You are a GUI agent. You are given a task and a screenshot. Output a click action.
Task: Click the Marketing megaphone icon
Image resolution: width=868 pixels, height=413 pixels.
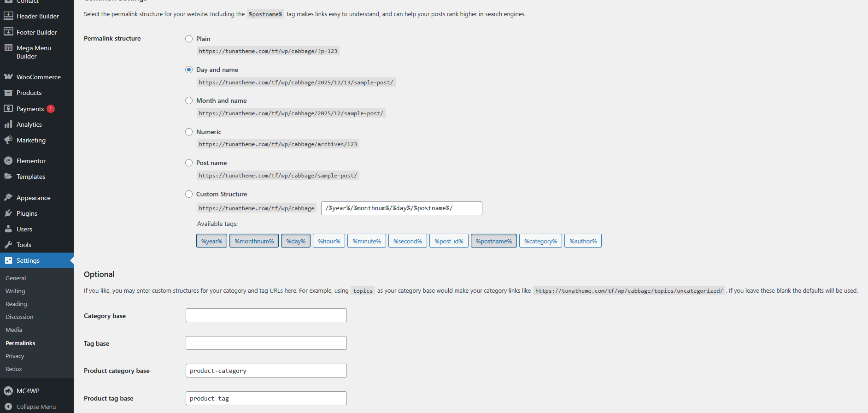coord(8,140)
